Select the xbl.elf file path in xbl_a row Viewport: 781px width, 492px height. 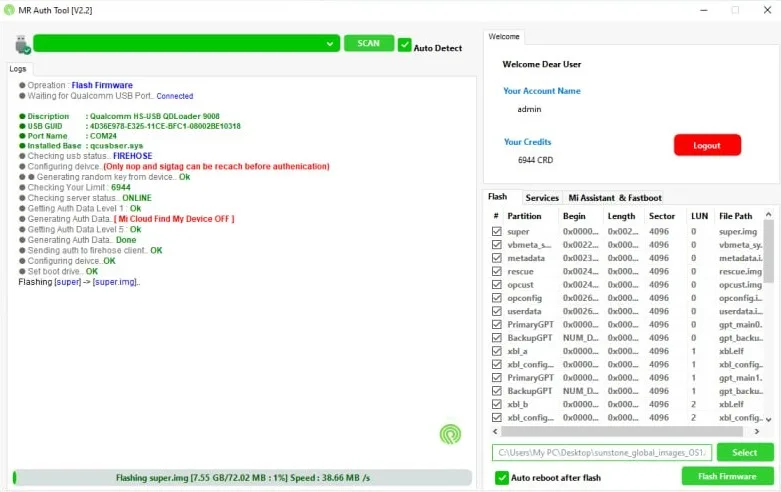point(731,351)
